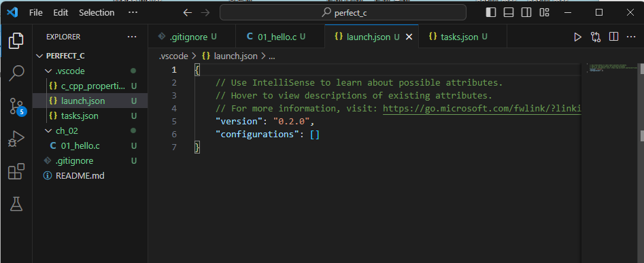Switch to the .gitignore tab
Image resolution: width=644 pixels, height=263 pixels.
(192, 37)
